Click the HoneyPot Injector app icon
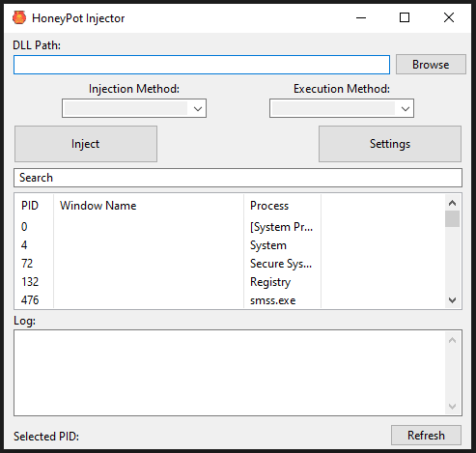This screenshot has width=476, height=453. [x=19, y=17]
